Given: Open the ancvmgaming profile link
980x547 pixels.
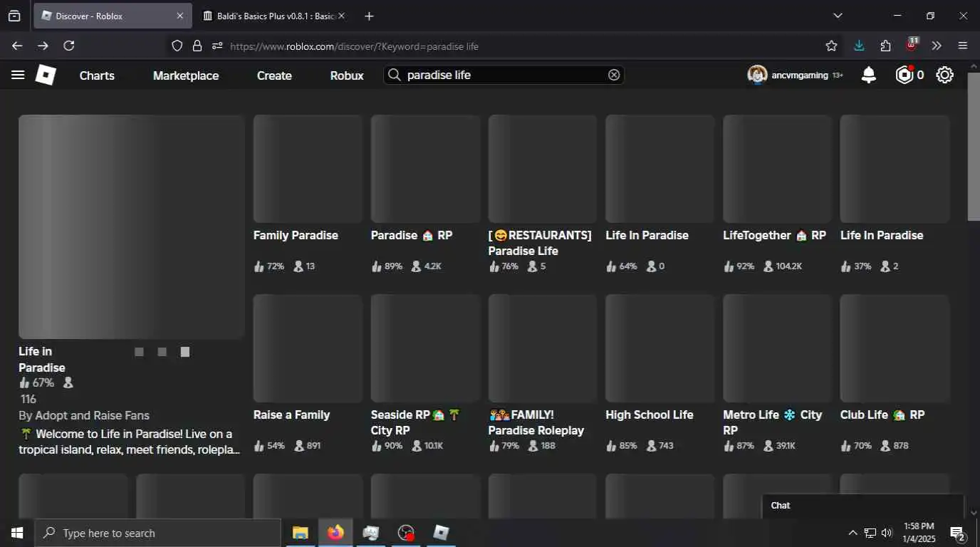Looking at the screenshot, I should point(800,75).
